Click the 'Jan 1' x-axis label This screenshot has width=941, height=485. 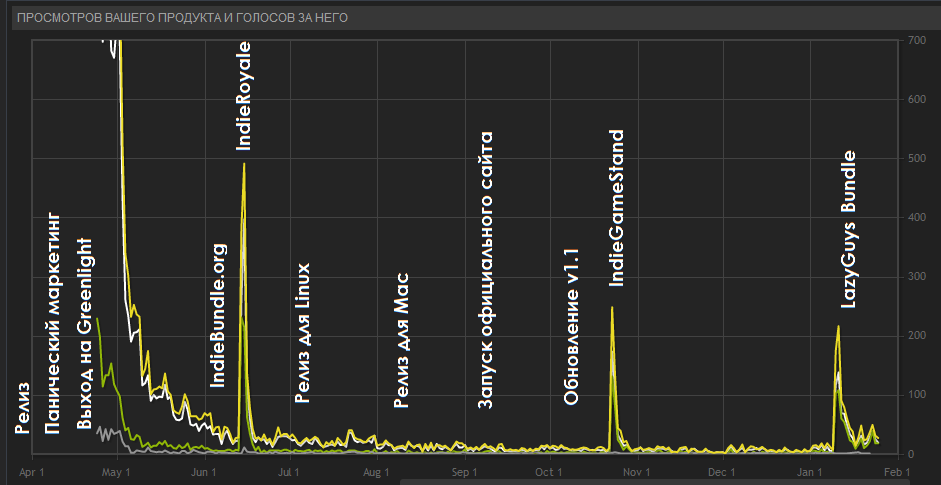tap(811, 472)
